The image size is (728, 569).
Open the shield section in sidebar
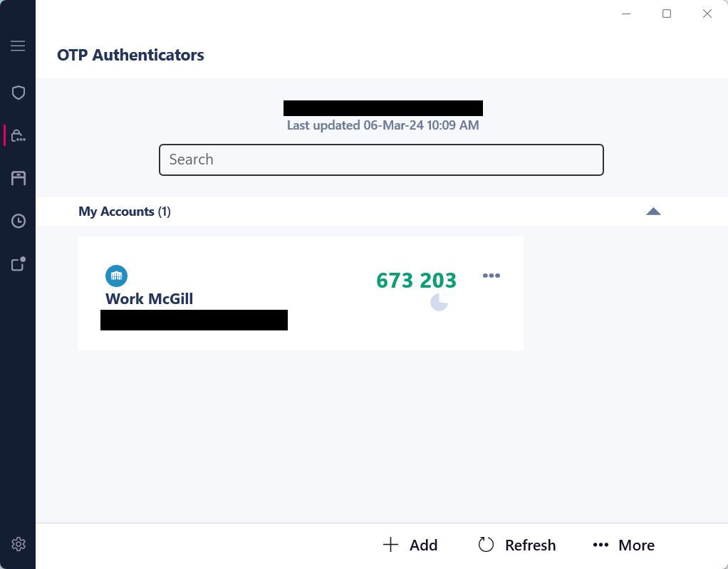[19, 93]
